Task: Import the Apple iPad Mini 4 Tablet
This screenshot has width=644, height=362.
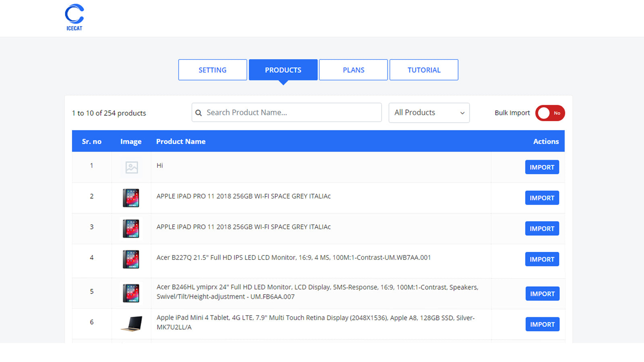Action: tap(543, 324)
